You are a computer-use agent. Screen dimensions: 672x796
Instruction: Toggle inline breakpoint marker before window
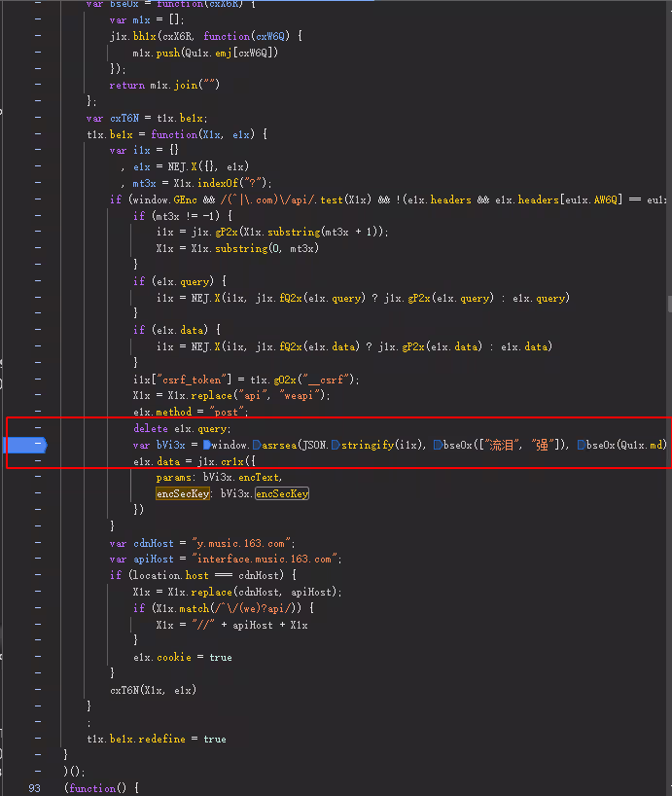208,445
